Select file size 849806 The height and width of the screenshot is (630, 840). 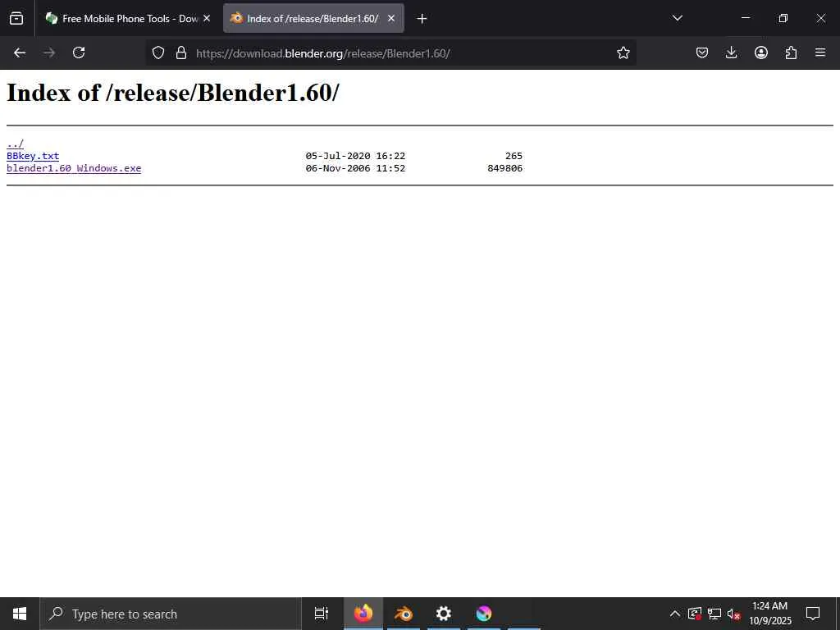504,168
